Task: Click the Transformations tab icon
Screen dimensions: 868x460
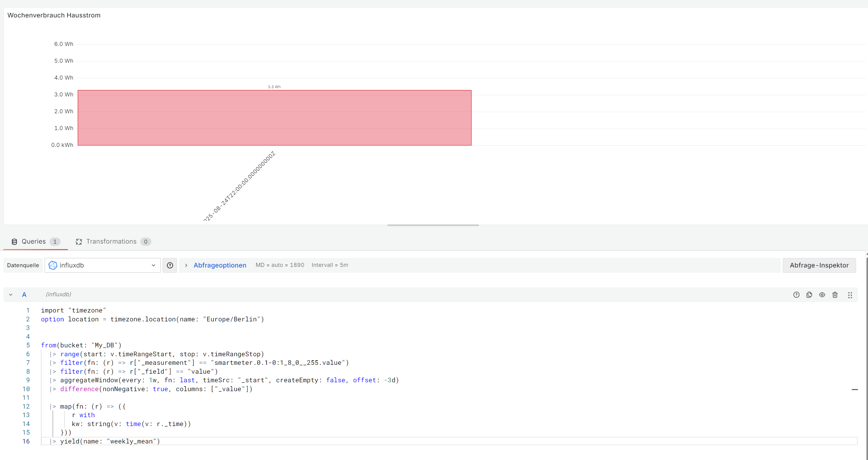Action: pyautogui.click(x=79, y=241)
